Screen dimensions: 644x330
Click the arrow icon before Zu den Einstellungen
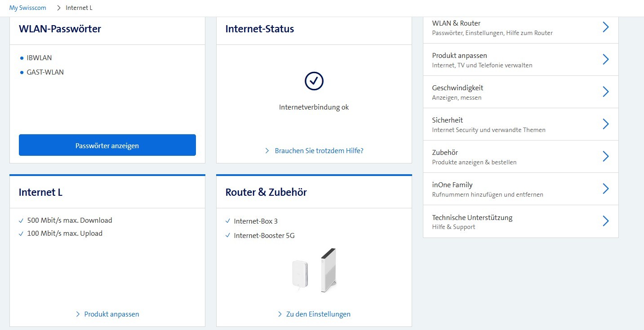[x=280, y=314]
